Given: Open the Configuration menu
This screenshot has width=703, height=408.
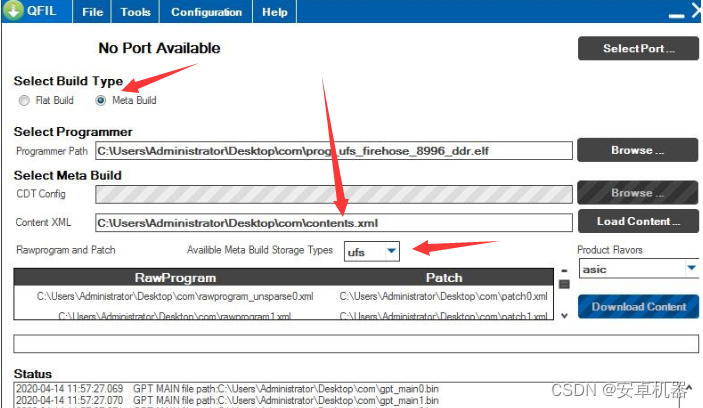Looking at the screenshot, I should (x=206, y=12).
